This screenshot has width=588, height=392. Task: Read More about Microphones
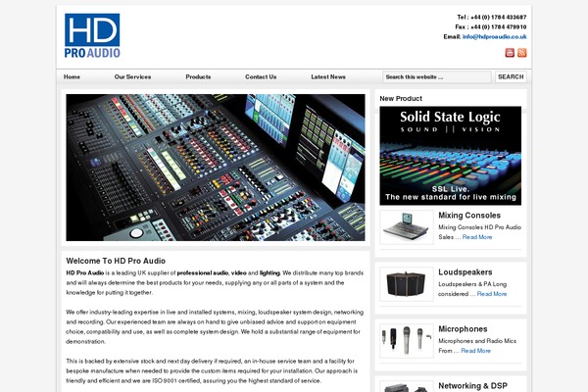point(476,351)
